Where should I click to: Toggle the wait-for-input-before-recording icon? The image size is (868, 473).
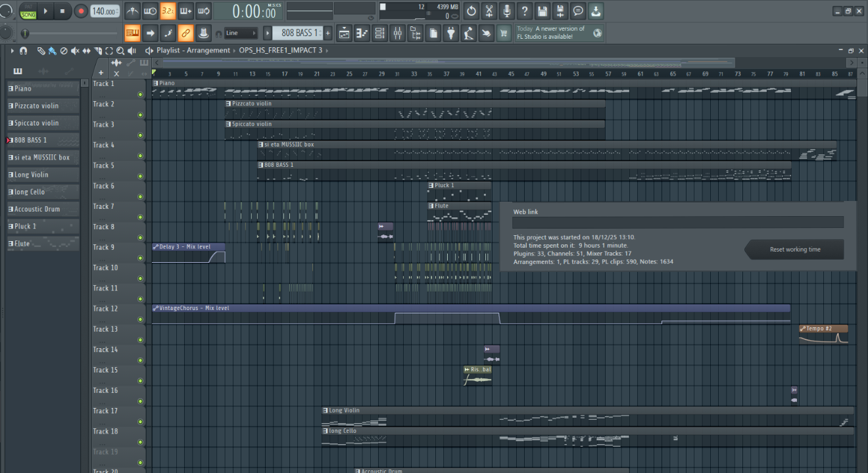click(150, 11)
